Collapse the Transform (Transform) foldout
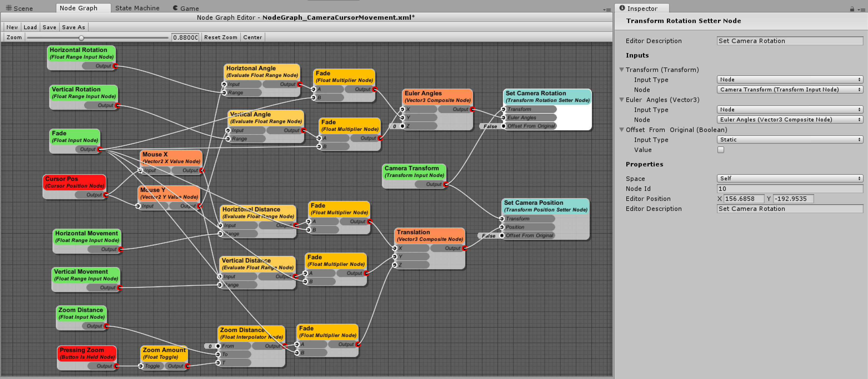 pos(622,70)
